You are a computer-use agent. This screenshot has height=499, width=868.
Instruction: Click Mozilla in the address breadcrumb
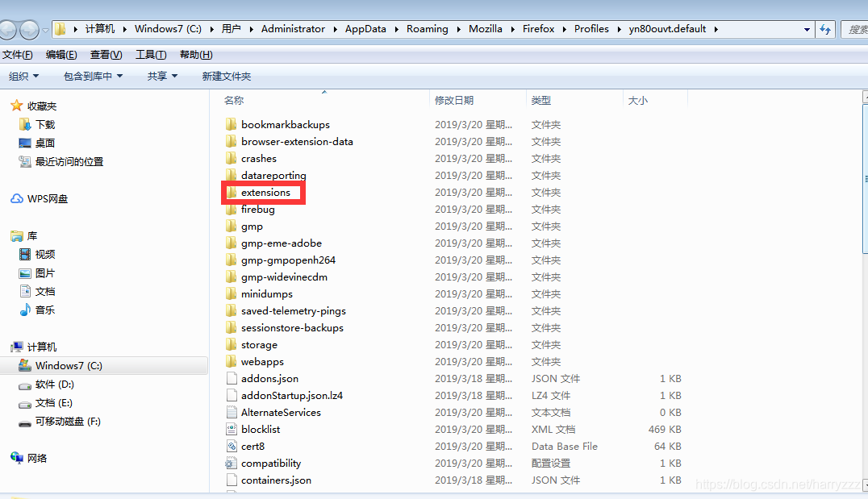485,29
